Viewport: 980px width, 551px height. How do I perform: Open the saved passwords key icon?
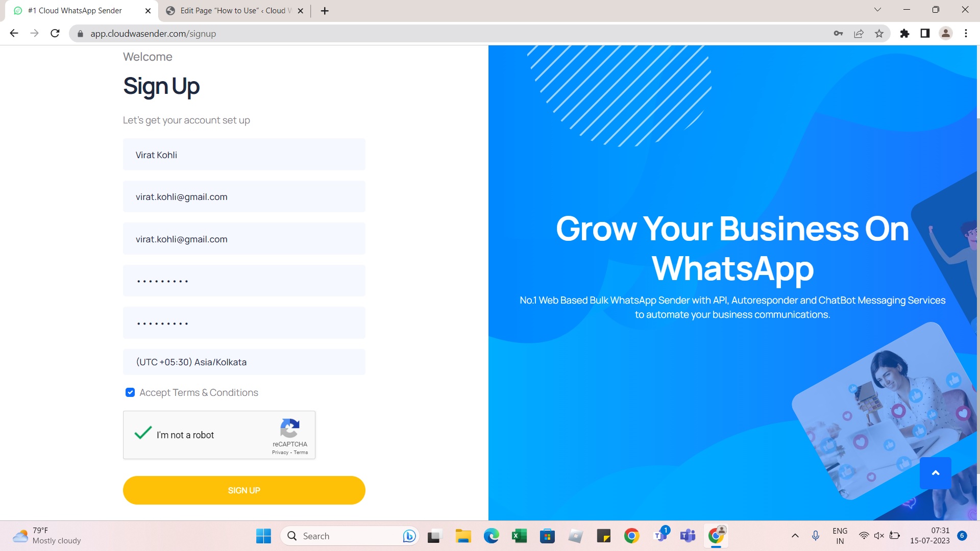838,33
